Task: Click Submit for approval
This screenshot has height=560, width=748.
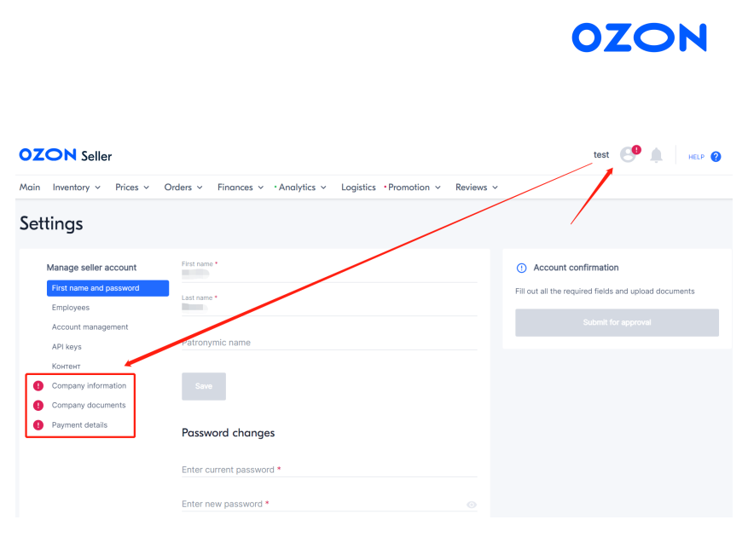Action: click(x=616, y=322)
